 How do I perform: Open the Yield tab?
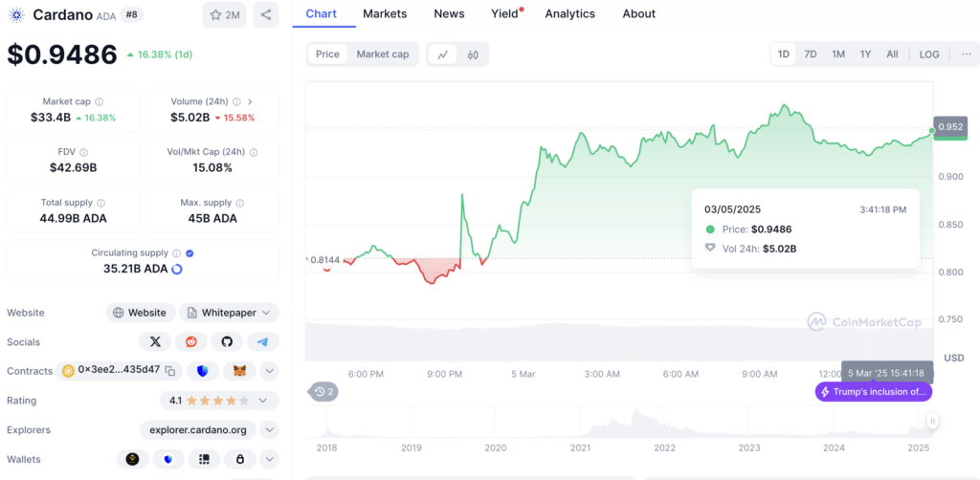pos(505,13)
